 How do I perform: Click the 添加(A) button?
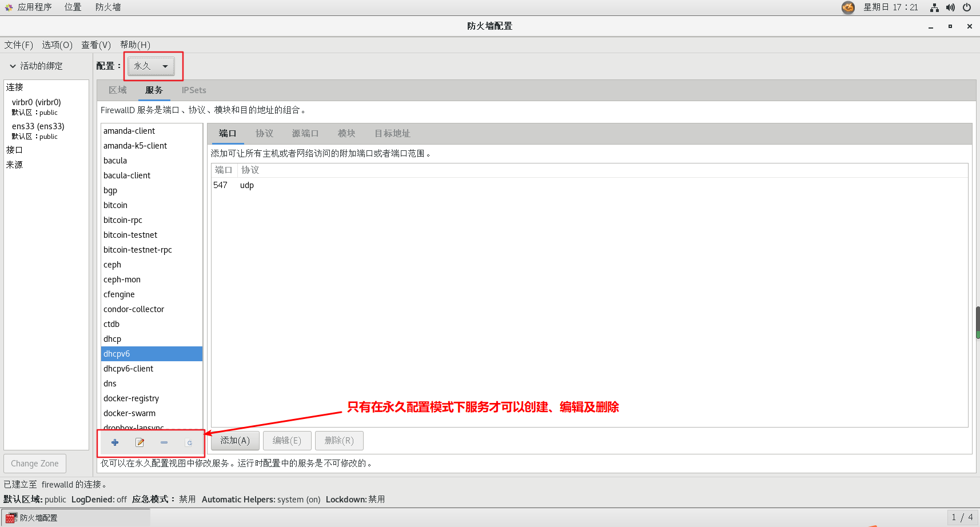235,441
